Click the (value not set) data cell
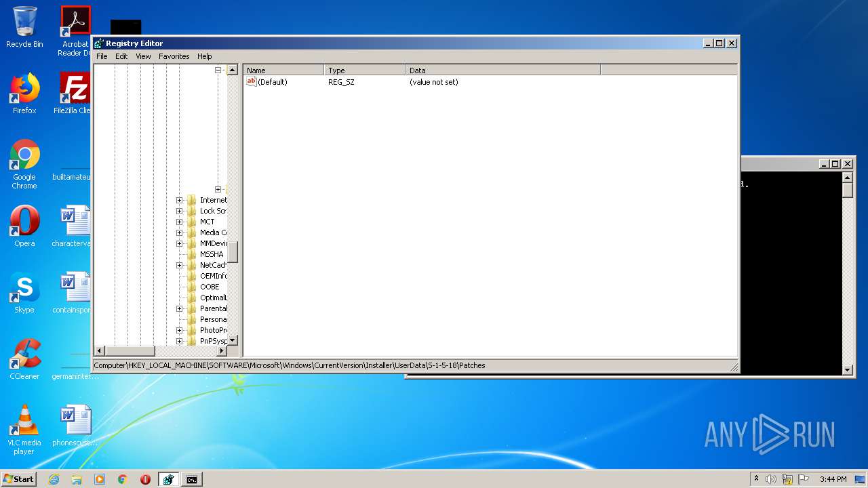Image resolution: width=868 pixels, height=488 pixels. 434,82
